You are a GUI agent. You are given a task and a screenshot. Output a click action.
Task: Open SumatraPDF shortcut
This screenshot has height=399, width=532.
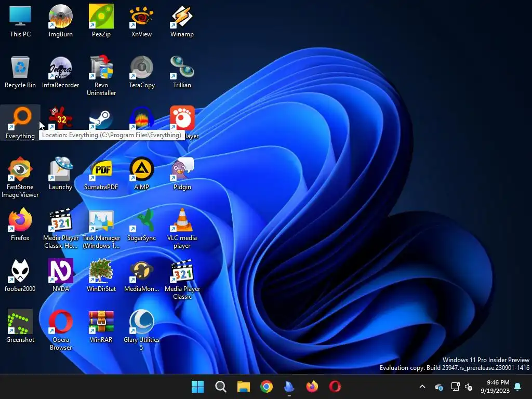(x=101, y=174)
